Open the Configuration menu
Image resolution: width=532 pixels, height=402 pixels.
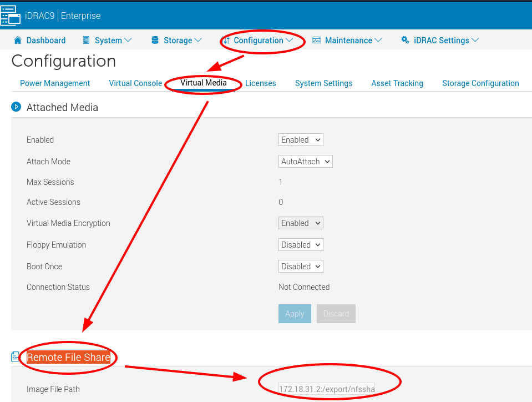(259, 41)
